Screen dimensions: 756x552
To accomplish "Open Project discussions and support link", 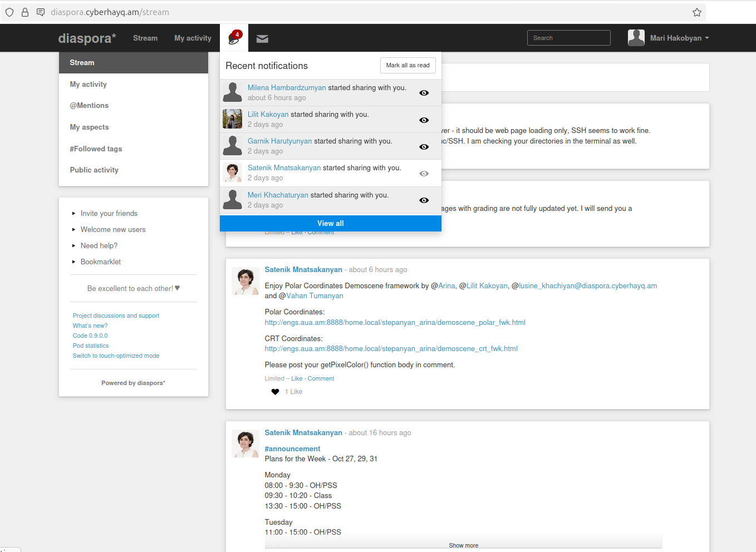I will point(116,316).
